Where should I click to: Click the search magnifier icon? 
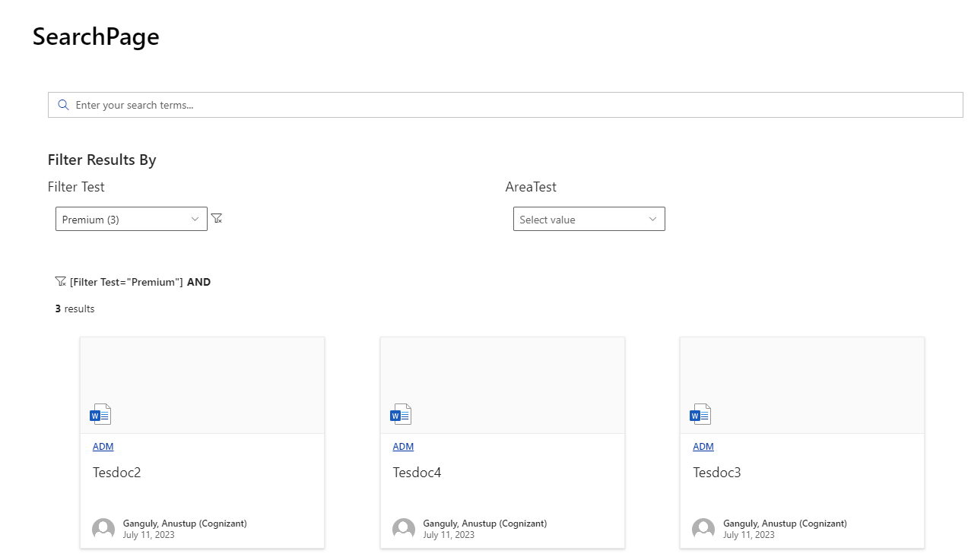(x=64, y=104)
